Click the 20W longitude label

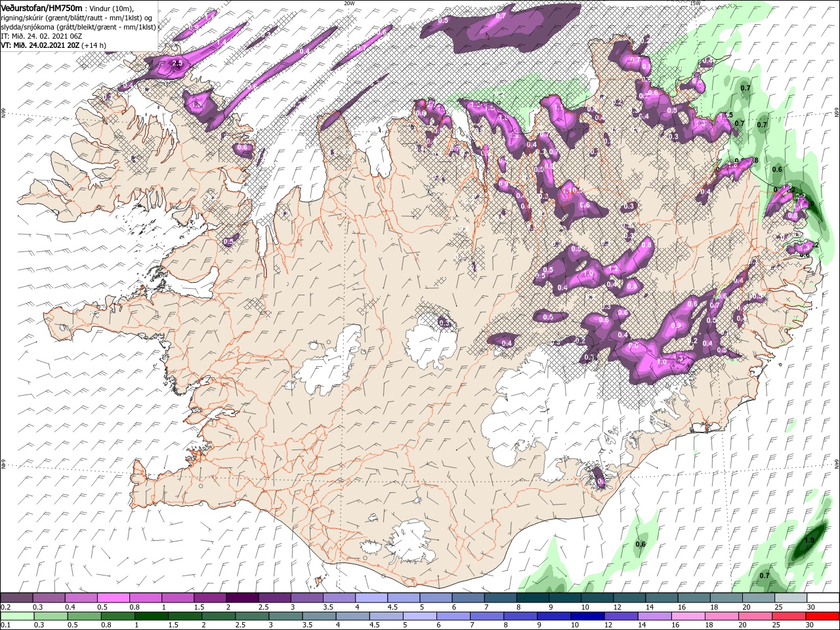pos(349,3)
